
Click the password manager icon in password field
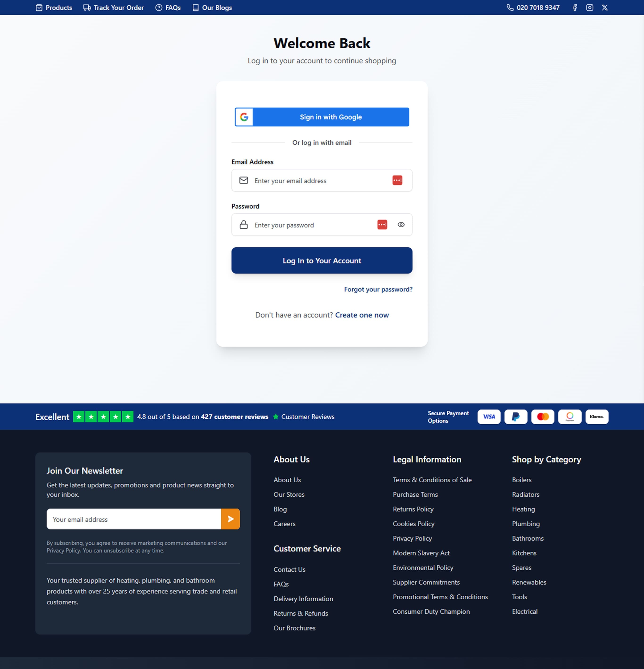pyautogui.click(x=382, y=225)
